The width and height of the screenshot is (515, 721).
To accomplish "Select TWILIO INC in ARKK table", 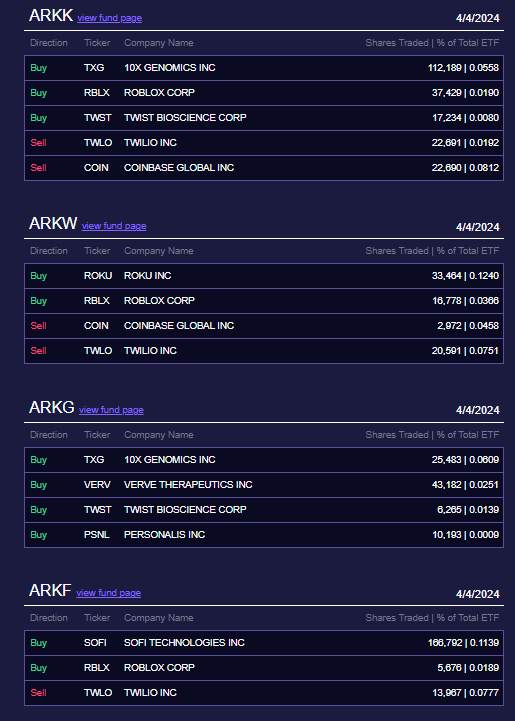I will [150, 143].
